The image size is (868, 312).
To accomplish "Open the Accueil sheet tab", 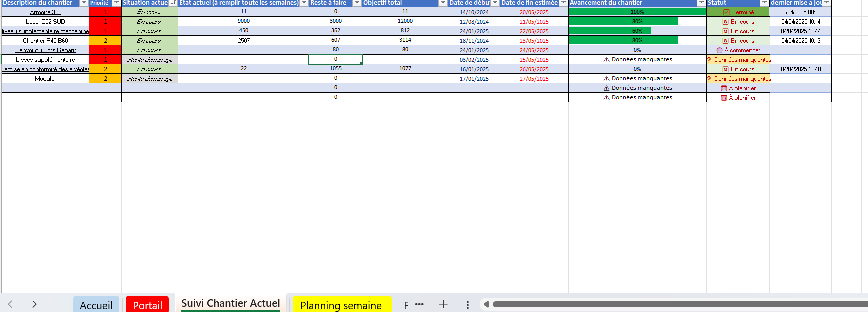I will coord(96,305).
